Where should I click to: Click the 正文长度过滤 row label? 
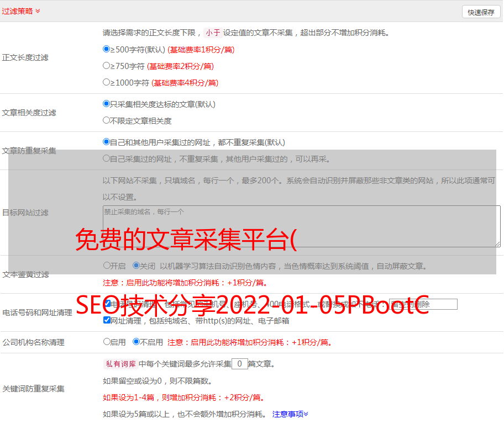click(25, 58)
